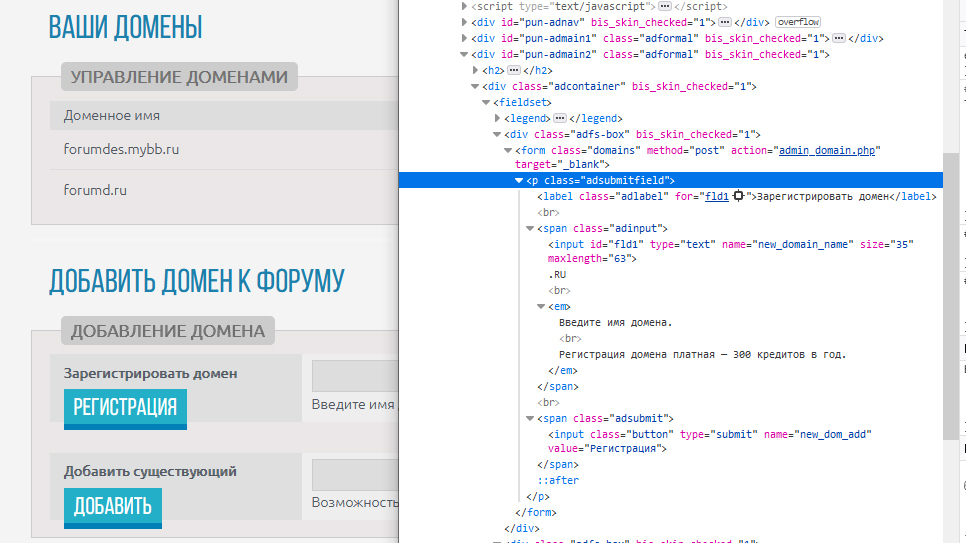Collapse the span adinput node
The height and width of the screenshot is (543, 966).
[x=530, y=229]
